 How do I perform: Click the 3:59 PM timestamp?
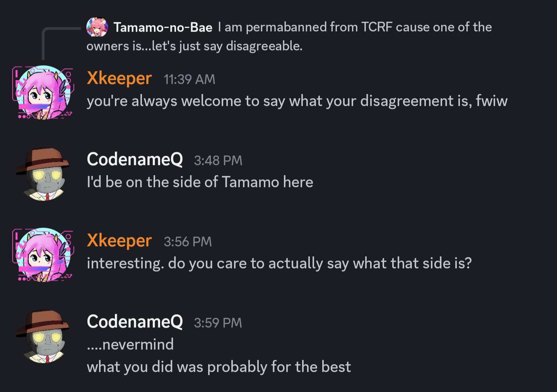click(x=218, y=323)
